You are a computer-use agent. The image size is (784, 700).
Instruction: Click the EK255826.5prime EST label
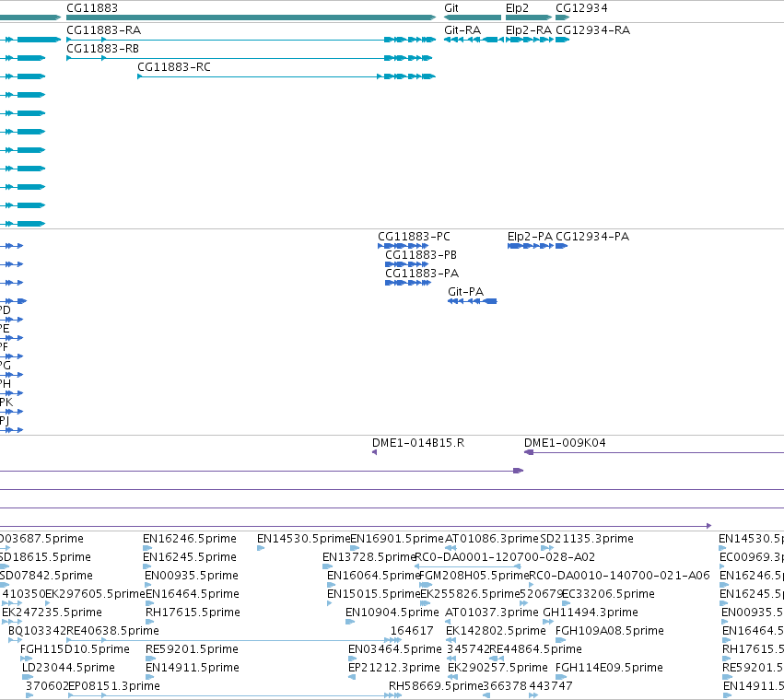pyautogui.click(x=470, y=594)
